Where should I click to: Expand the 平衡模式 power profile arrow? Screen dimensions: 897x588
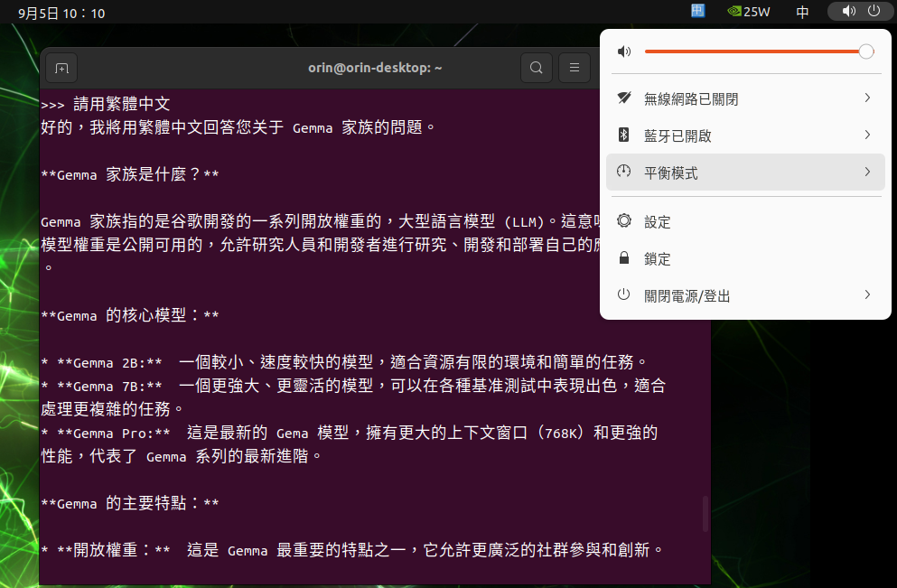(x=868, y=172)
